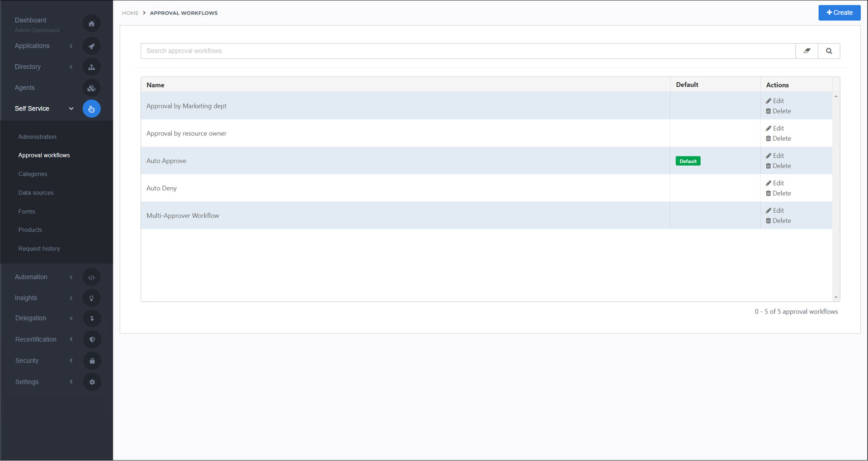Screen dimensions: 868x461
Task: Click the Insights lightbulb icon
Action: click(x=92, y=298)
